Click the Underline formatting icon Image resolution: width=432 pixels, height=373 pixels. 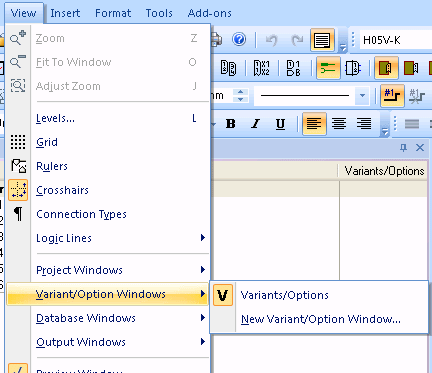280,124
